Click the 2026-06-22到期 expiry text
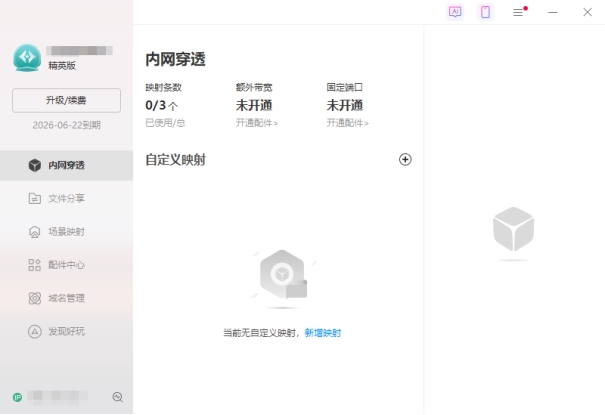Screen dimensions: 605x415 point(66,125)
